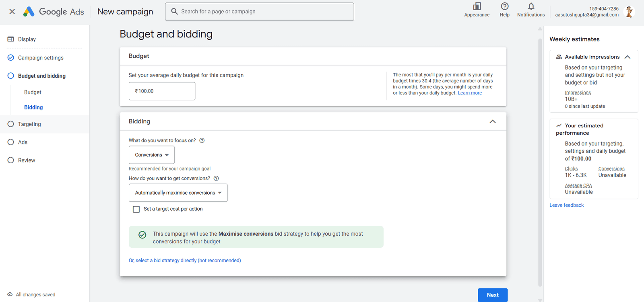
Task: Click the Google Ads logo
Action: click(x=54, y=12)
